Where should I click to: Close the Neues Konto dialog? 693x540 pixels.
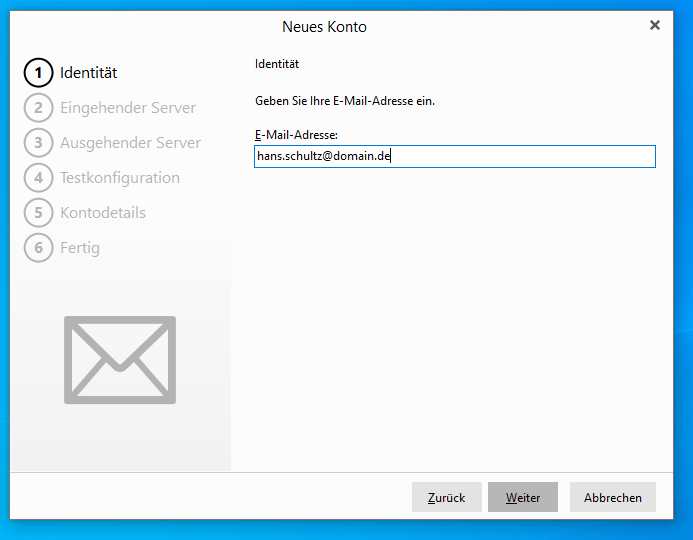click(655, 26)
